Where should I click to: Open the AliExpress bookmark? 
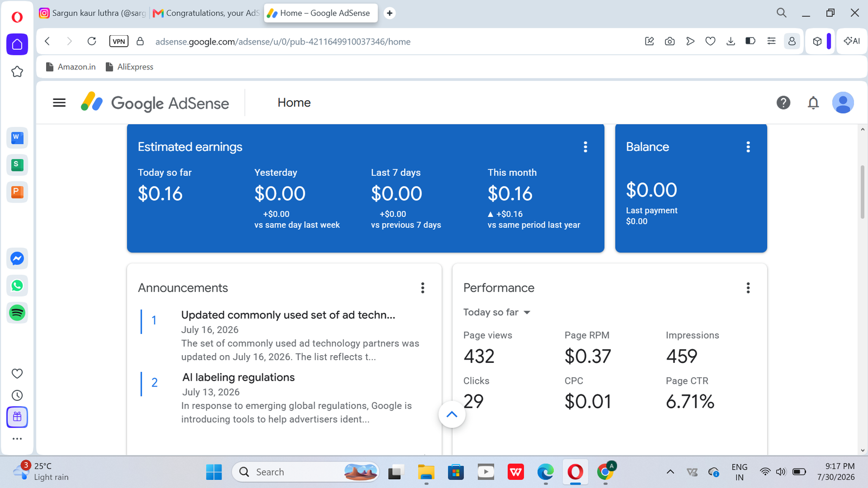pyautogui.click(x=129, y=67)
